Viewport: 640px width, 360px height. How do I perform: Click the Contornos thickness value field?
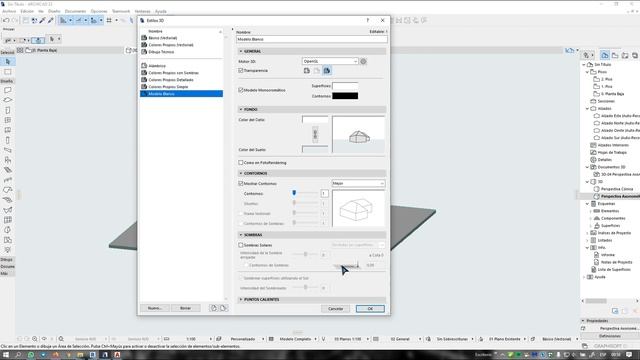click(x=324, y=193)
